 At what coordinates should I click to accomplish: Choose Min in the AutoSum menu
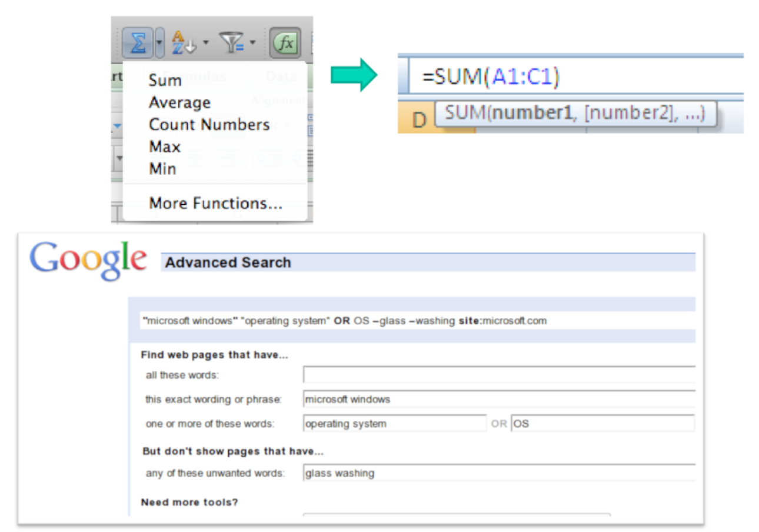point(162,169)
